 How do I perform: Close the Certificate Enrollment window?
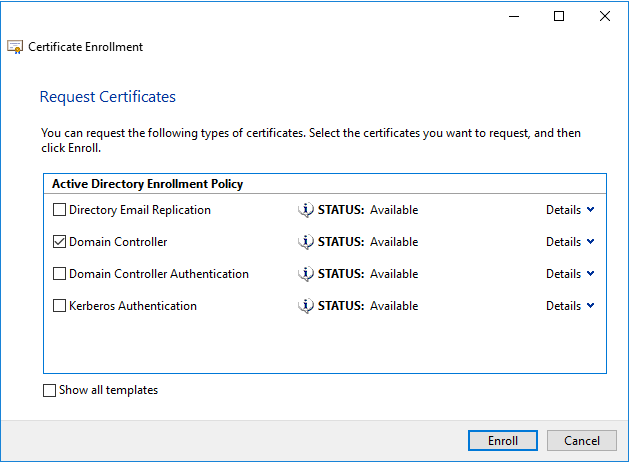[x=605, y=16]
